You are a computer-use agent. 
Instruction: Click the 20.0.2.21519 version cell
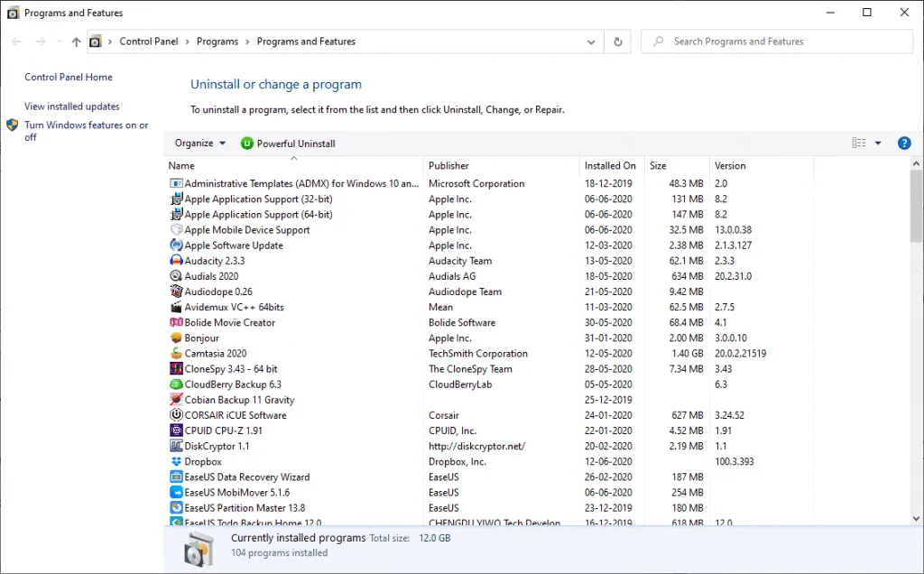coord(741,354)
